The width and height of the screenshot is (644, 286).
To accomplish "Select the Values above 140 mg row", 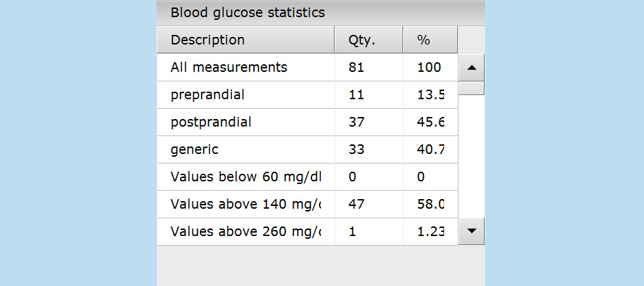I will click(x=245, y=205).
